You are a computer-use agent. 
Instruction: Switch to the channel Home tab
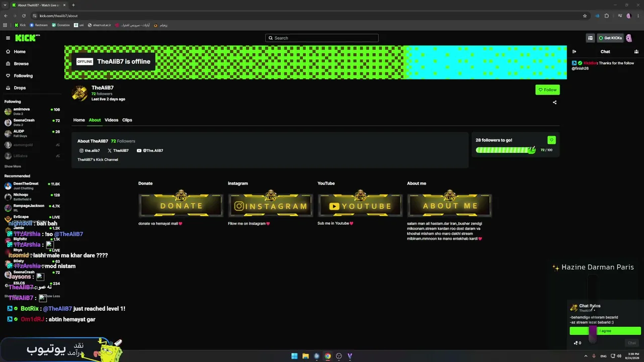(x=79, y=120)
